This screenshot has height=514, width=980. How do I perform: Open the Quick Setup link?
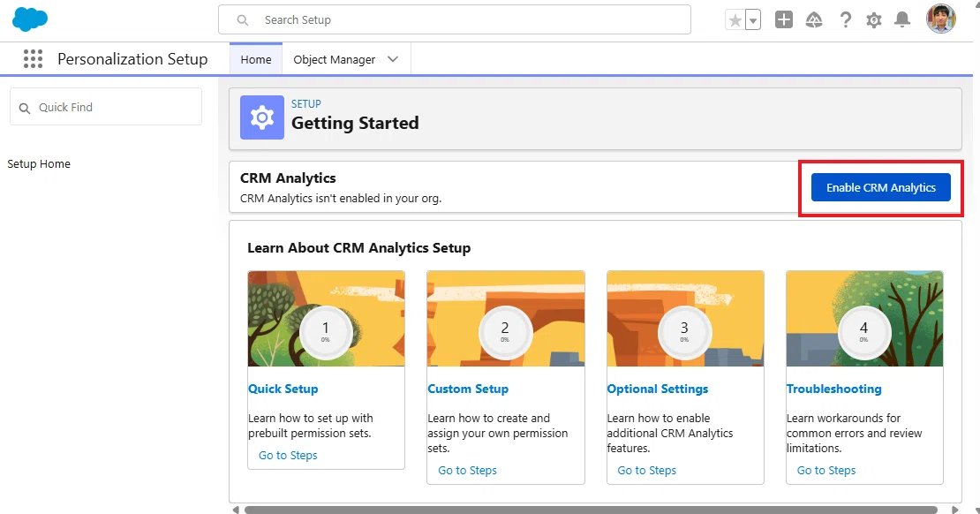(x=283, y=389)
